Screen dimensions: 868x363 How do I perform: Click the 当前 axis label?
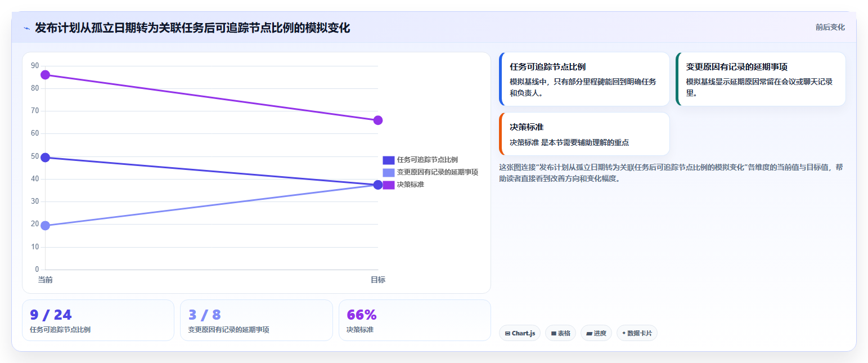(45, 280)
